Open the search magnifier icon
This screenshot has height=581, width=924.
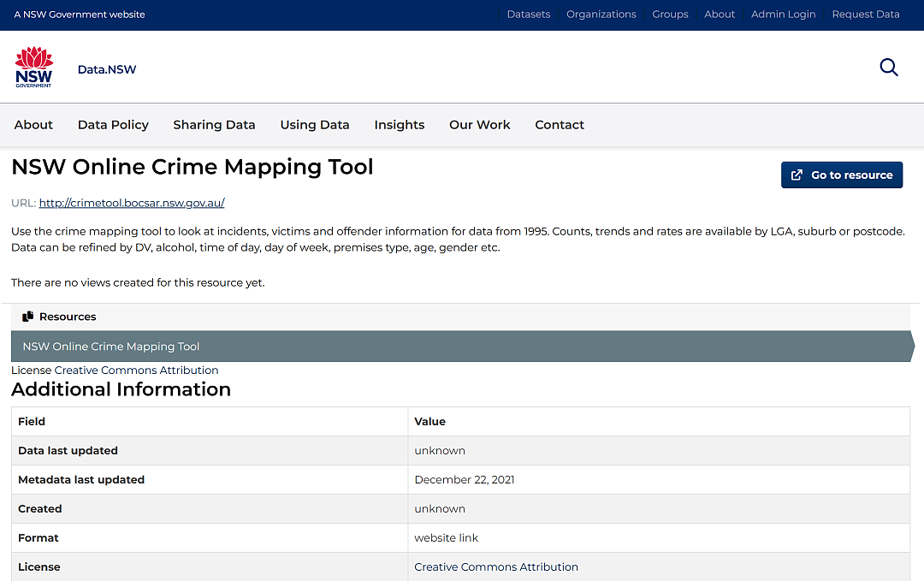point(889,68)
